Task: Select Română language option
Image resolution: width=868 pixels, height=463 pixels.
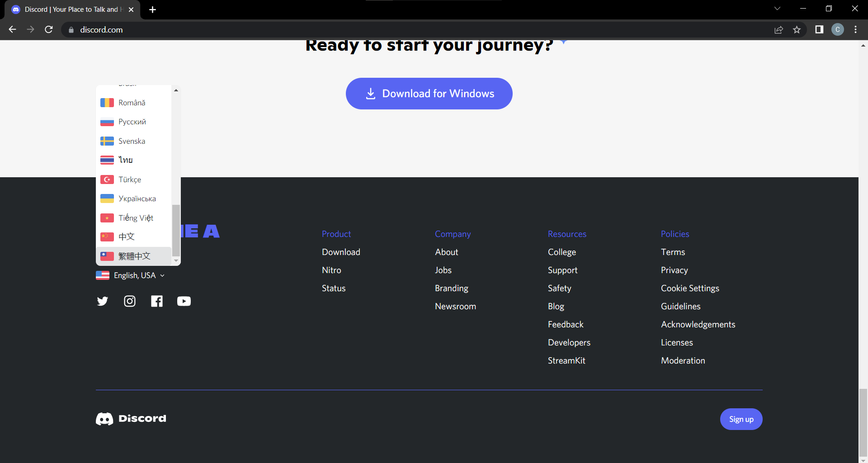Action: [x=134, y=103]
